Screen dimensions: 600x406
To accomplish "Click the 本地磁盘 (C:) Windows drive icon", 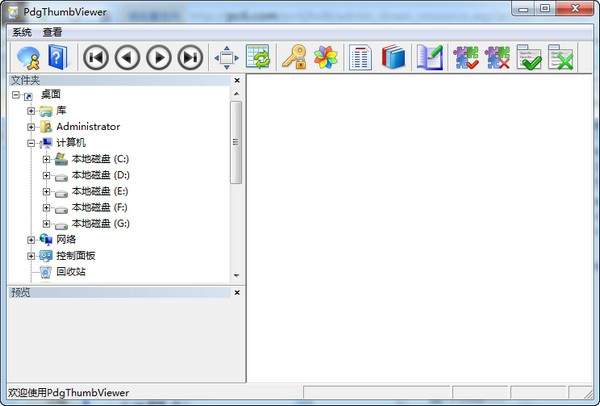I will [x=61, y=159].
